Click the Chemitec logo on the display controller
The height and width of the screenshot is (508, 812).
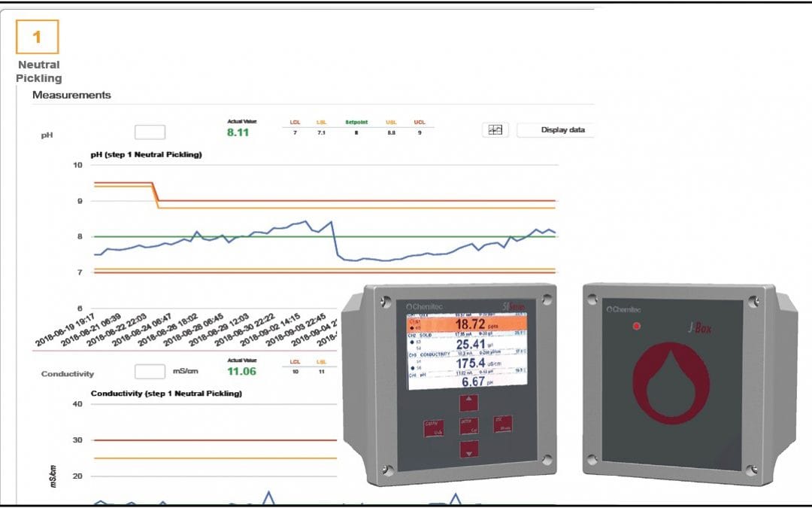tap(424, 306)
